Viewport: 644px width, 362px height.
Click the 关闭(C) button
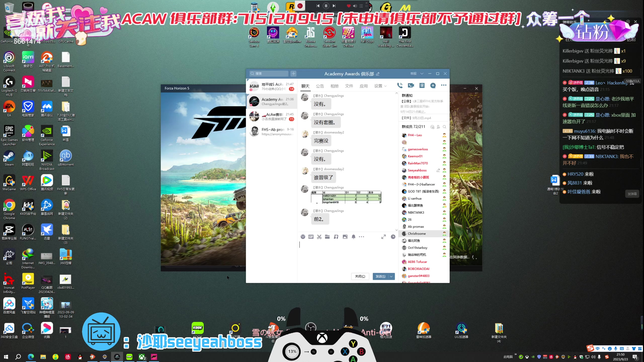point(360,276)
